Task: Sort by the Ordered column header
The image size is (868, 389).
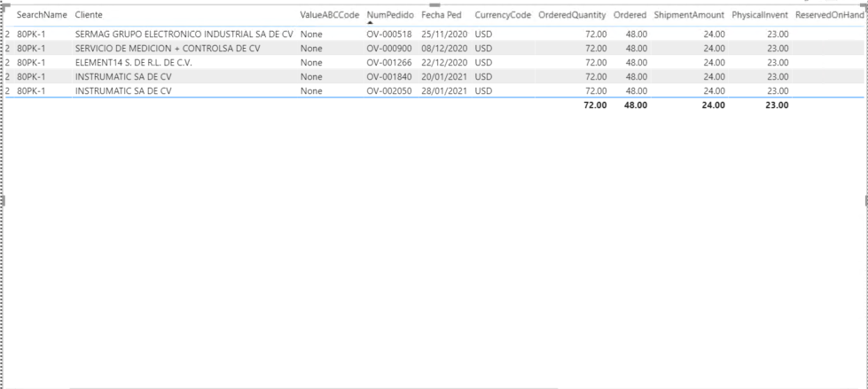Action: pos(630,15)
